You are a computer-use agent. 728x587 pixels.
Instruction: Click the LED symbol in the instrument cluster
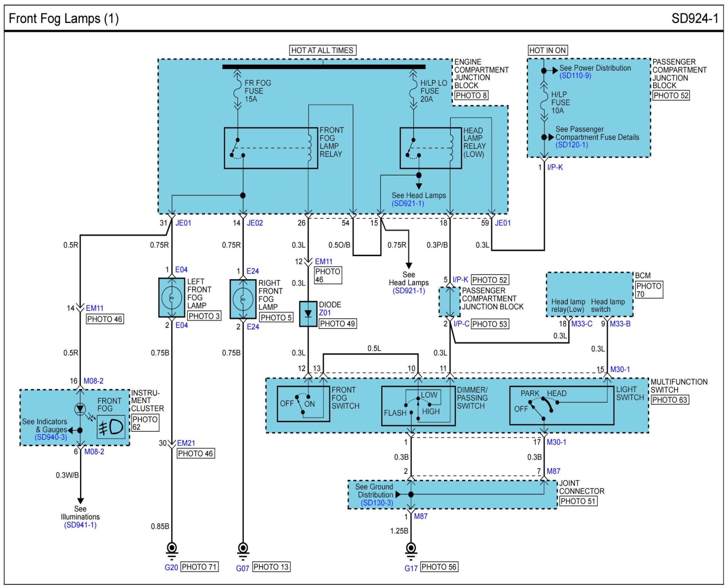(80, 409)
